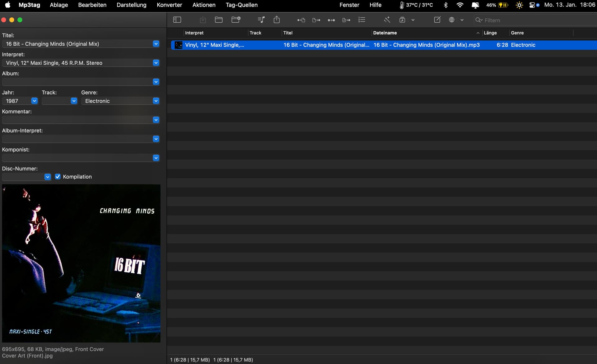Sort by the Länge column header
Screen dimensions: 597x364
pyautogui.click(x=490, y=33)
